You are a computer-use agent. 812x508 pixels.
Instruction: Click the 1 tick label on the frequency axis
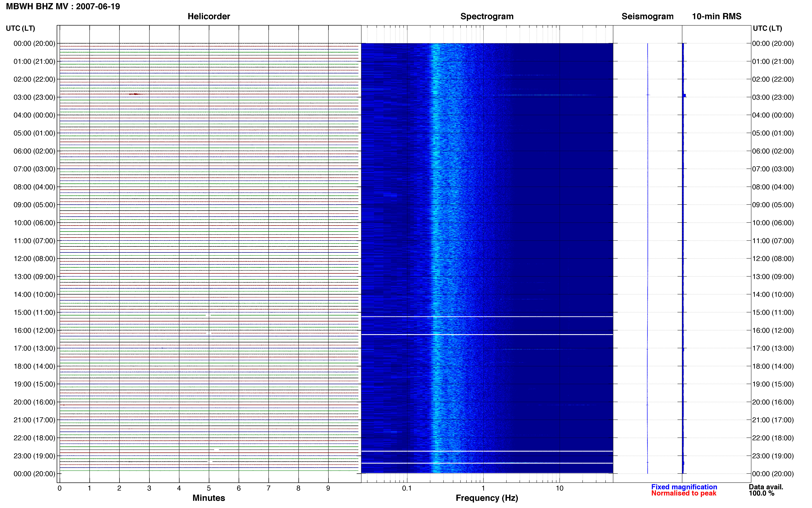coord(483,488)
